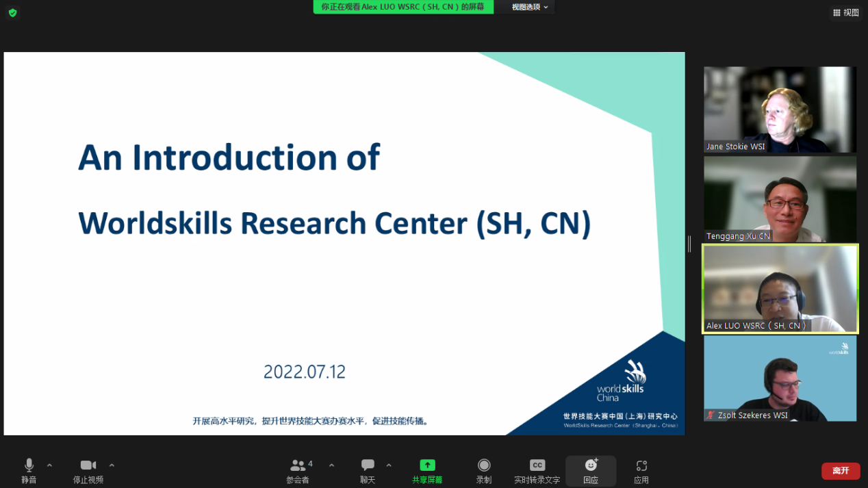This screenshot has height=488, width=868.
Task: Click the panel divider handle beside slide
Action: click(x=689, y=244)
